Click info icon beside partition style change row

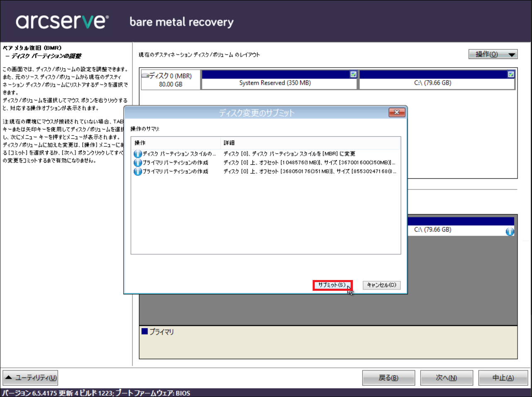tap(138, 154)
